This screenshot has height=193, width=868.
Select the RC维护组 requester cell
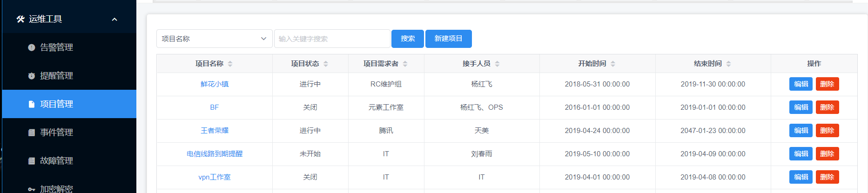(x=386, y=84)
